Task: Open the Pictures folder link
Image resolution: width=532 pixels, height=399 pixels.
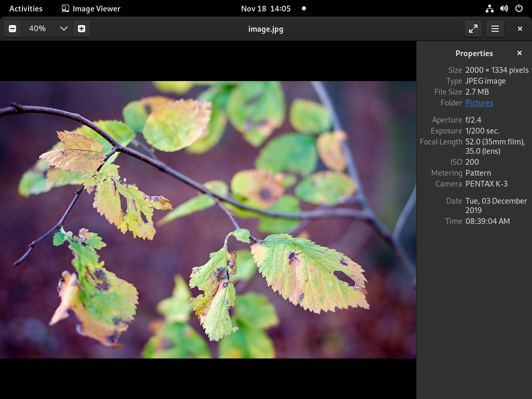Action: click(479, 103)
